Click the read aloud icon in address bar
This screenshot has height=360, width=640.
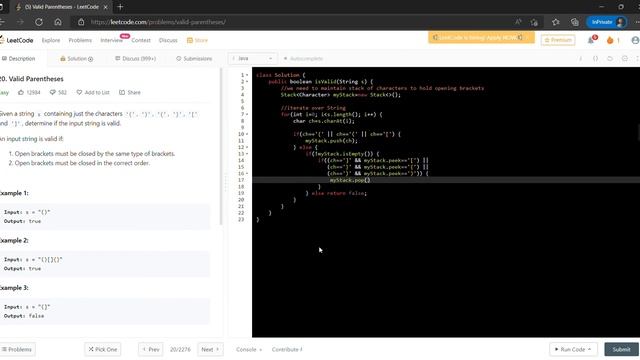click(518, 22)
